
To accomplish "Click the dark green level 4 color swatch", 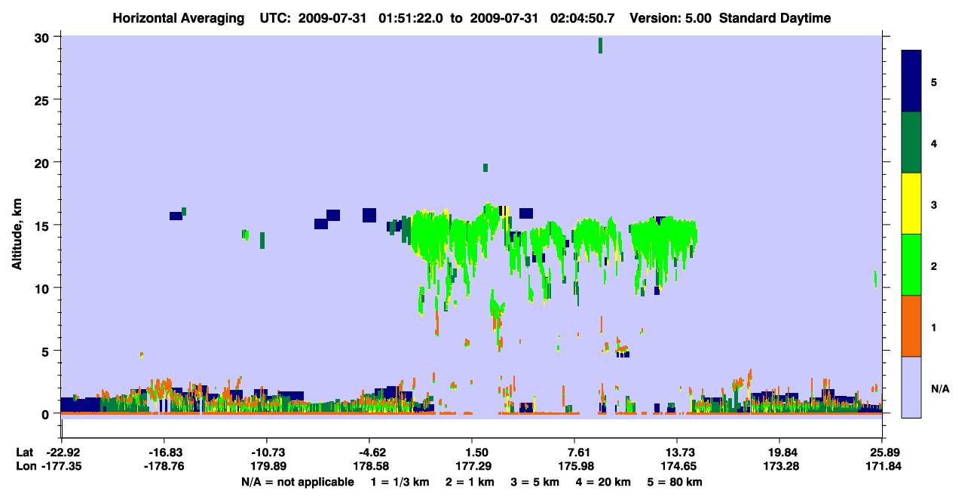I will 911,143.
